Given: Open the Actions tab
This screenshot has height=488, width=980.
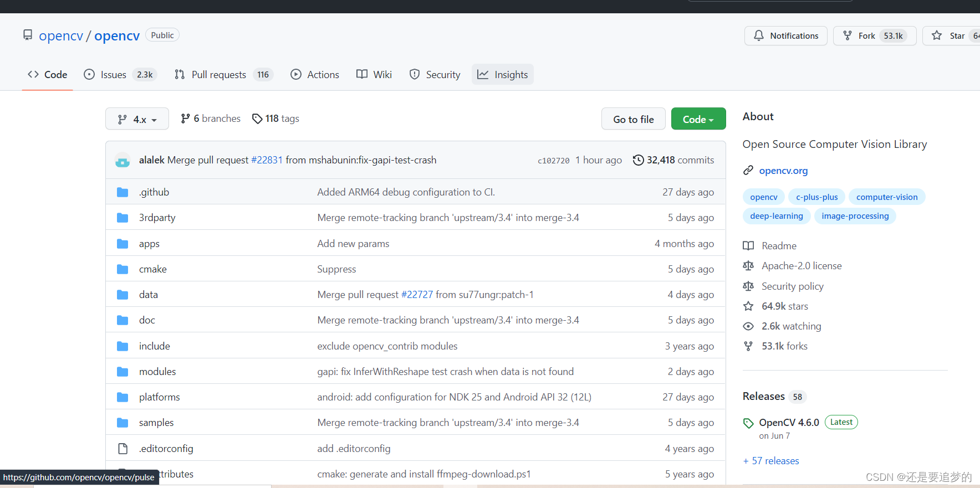Looking at the screenshot, I should [x=315, y=75].
